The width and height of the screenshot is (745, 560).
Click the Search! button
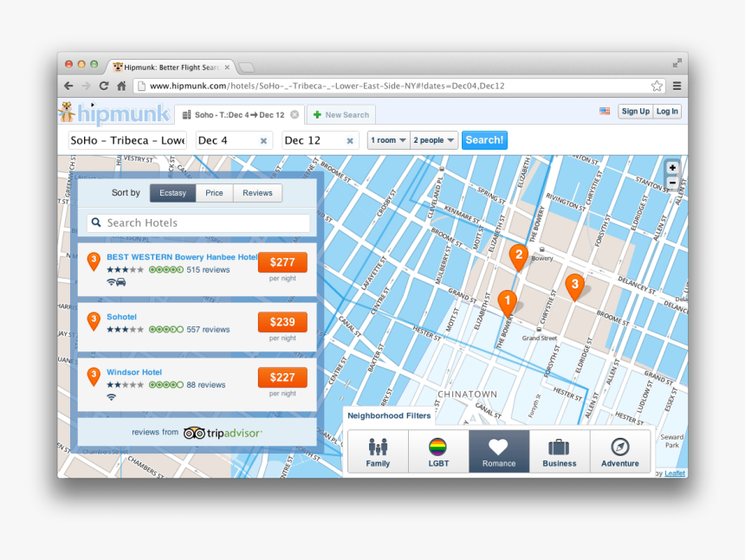[484, 139]
